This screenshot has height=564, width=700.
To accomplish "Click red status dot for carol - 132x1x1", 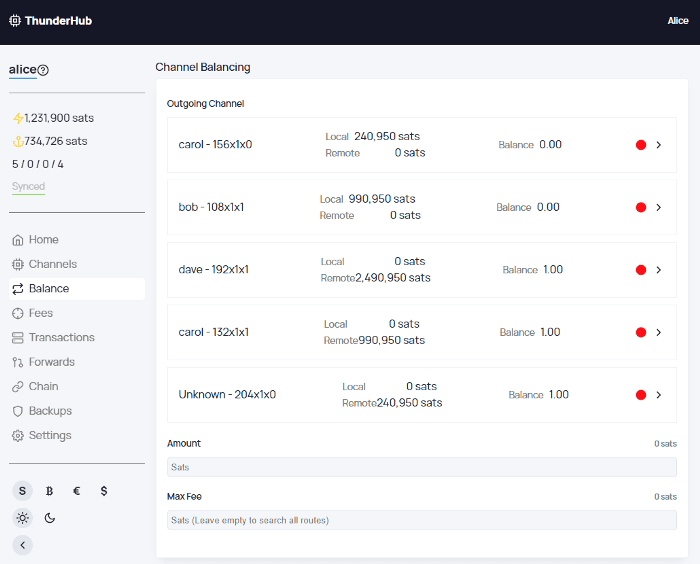I will [641, 332].
